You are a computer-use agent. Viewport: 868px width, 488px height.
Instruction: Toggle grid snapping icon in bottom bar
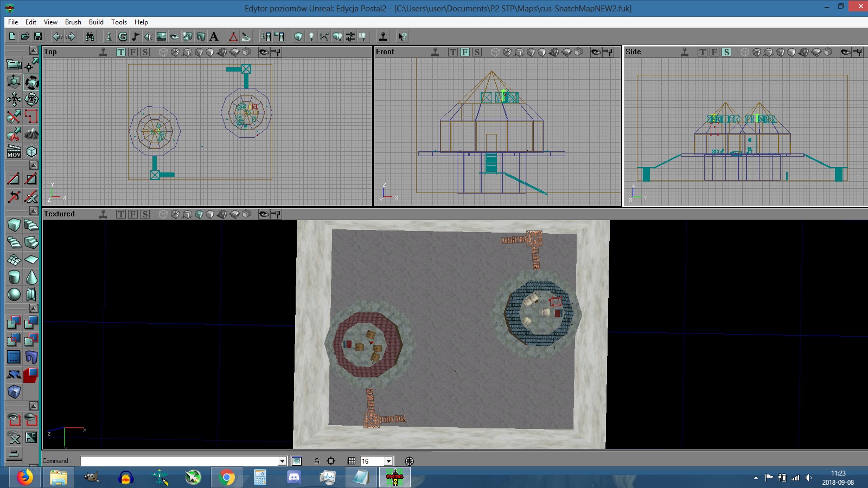352,461
